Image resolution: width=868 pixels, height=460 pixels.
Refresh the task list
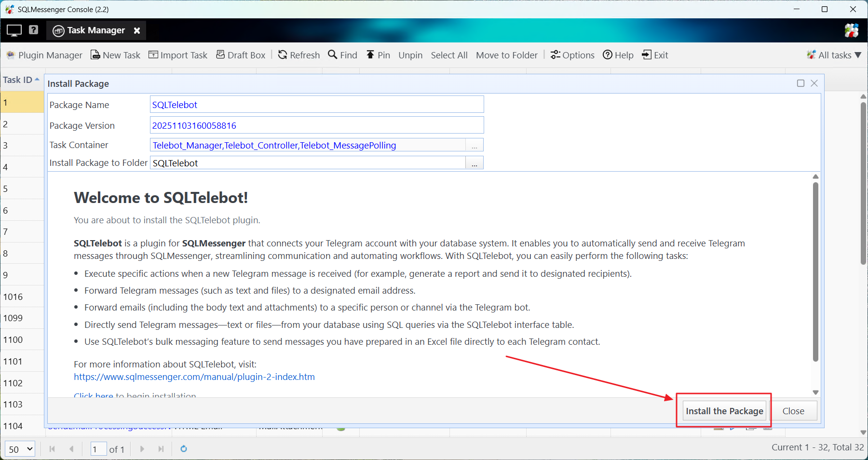(299, 55)
